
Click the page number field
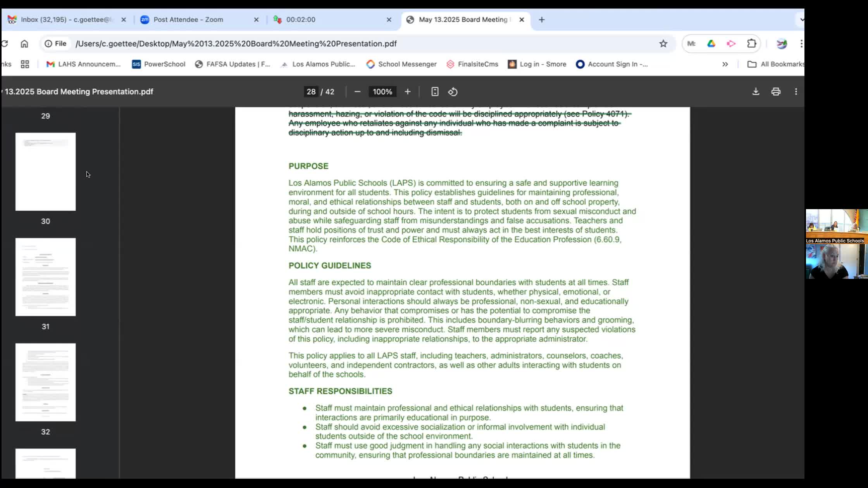pos(311,92)
